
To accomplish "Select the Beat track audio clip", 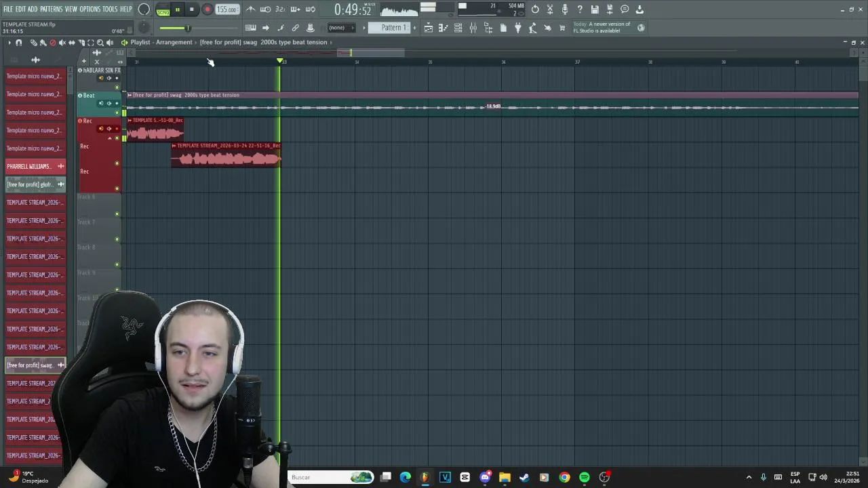I will pos(492,104).
